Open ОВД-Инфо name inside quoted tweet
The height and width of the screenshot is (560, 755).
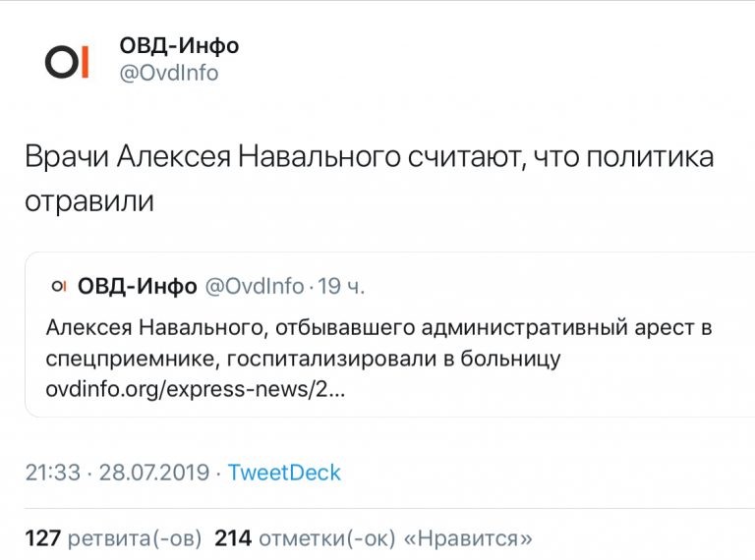click(x=136, y=286)
